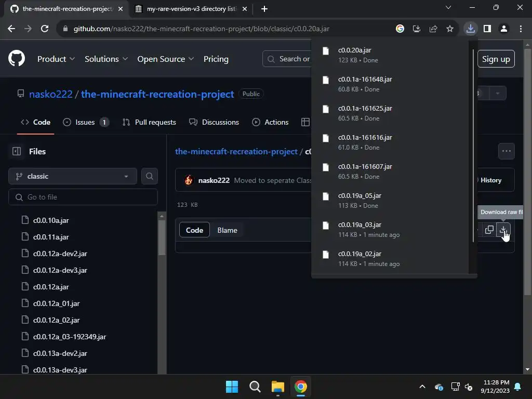
Task: Open File Explorer from taskbar
Action: 277,387
